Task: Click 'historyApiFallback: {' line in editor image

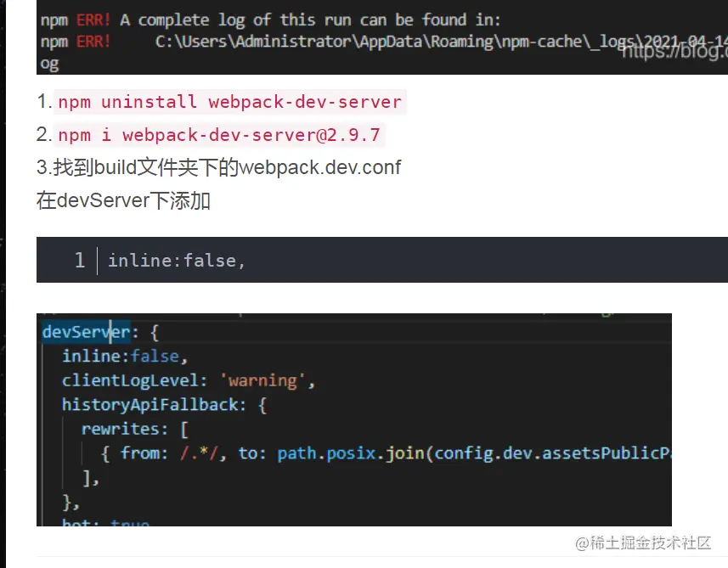Action: pos(164,405)
